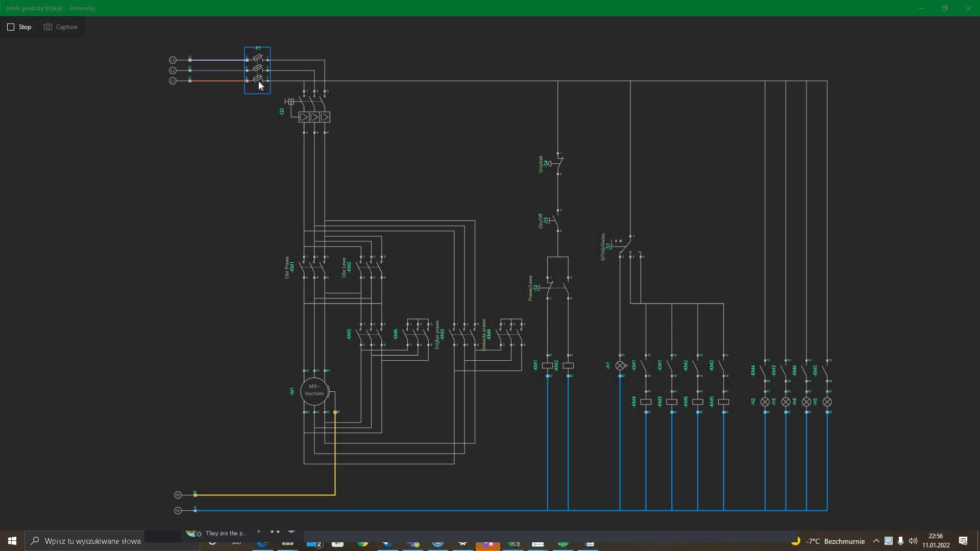
Task: Click the KM5 power contacts left of KM6
Action: click(x=371, y=335)
